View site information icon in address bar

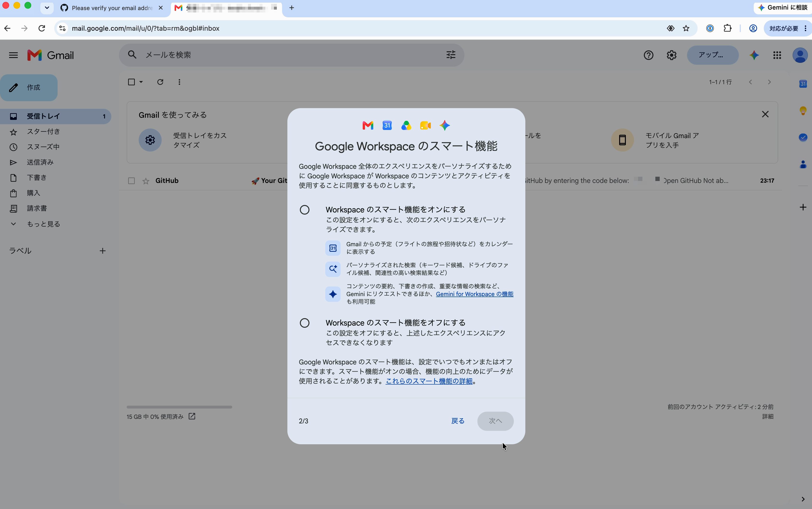pyautogui.click(x=62, y=28)
